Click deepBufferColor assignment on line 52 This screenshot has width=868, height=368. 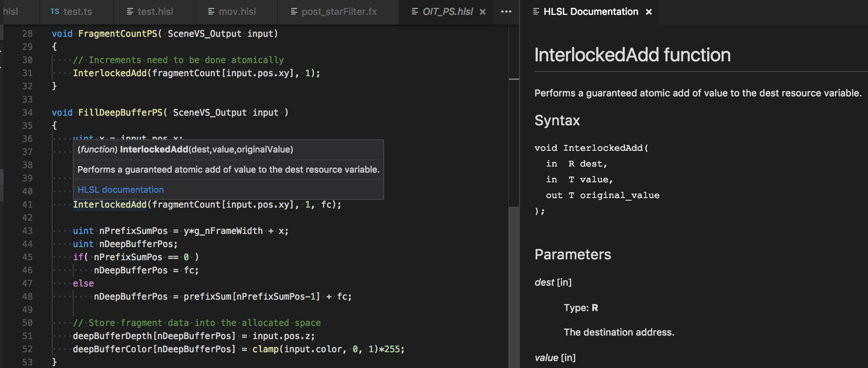tap(239, 349)
